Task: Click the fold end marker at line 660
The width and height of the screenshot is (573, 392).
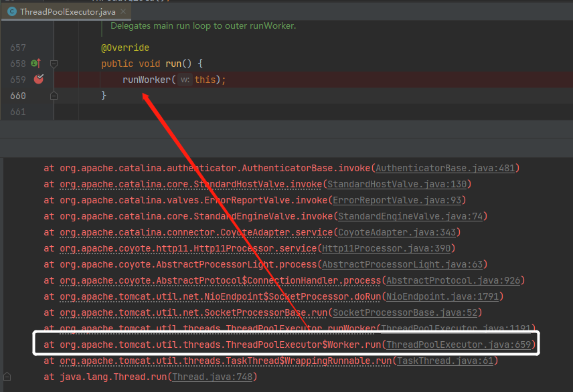Action: (x=54, y=96)
